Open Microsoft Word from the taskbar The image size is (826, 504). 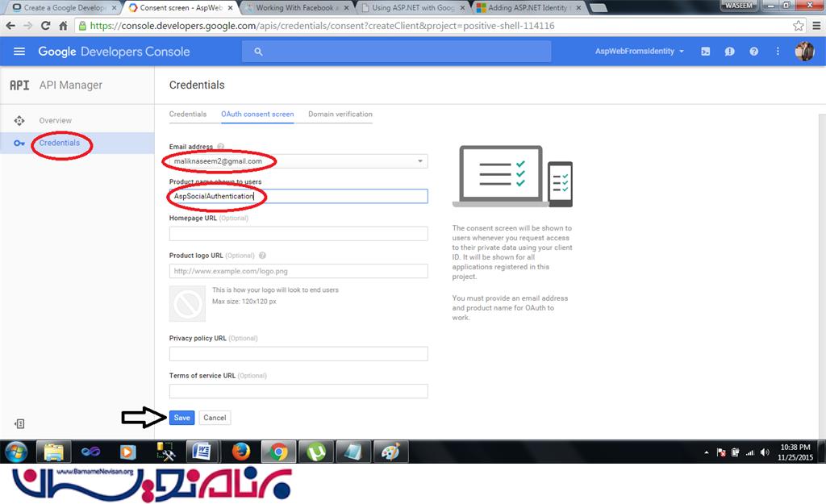202,452
